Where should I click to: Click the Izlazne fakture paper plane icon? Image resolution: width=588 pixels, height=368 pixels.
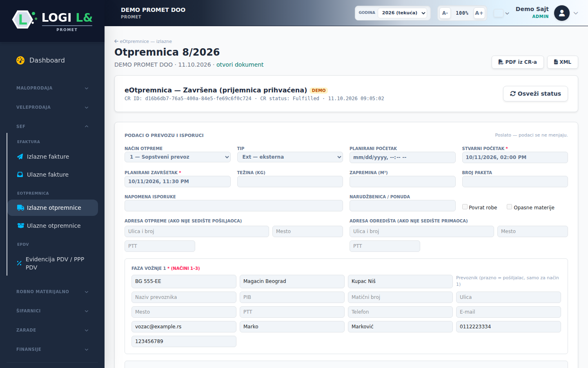20,157
